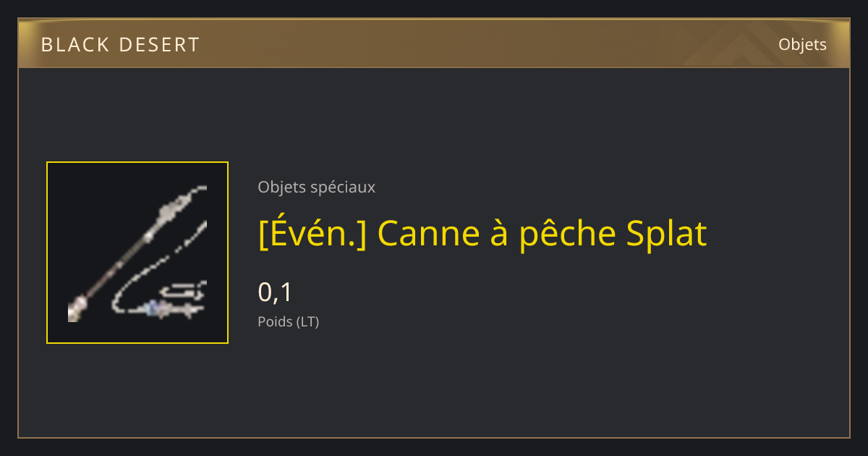
Task: Select the word BLACK in the header
Action: tap(73, 45)
